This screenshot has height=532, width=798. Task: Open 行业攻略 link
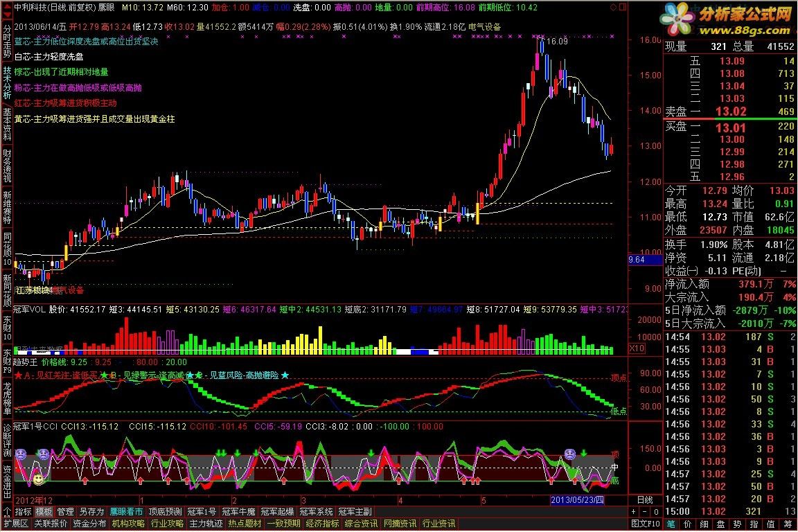pyautogui.click(x=167, y=524)
